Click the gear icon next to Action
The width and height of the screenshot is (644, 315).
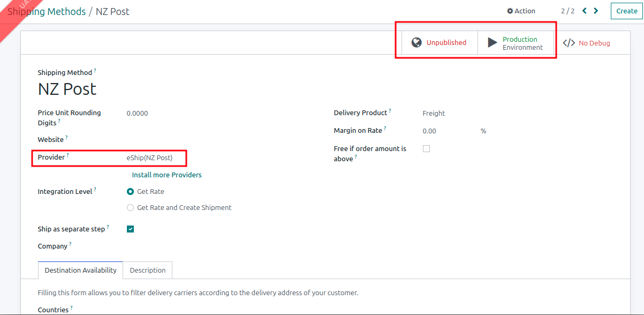pos(510,11)
